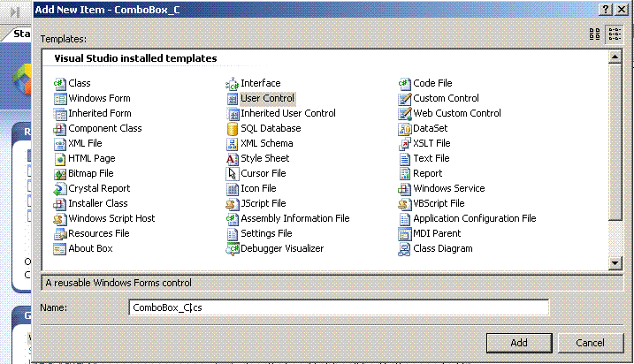Select the Debugger Visualizer icon
This screenshot has height=364, width=634.
[x=232, y=248]
